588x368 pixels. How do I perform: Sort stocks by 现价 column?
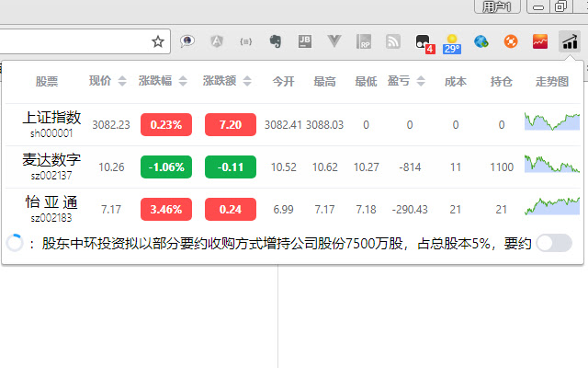[122, 81]
